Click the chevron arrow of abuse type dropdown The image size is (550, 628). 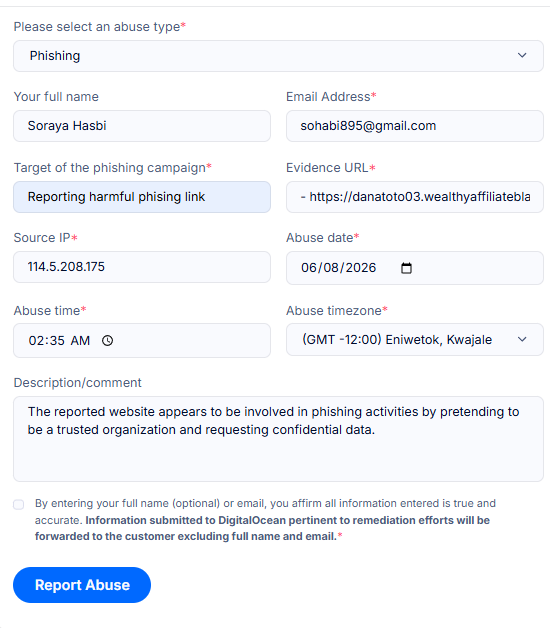coord(522,55)
